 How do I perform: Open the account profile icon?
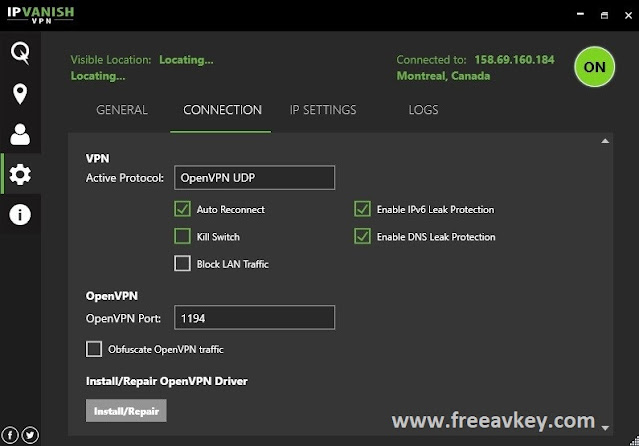(x=20, y=134)
